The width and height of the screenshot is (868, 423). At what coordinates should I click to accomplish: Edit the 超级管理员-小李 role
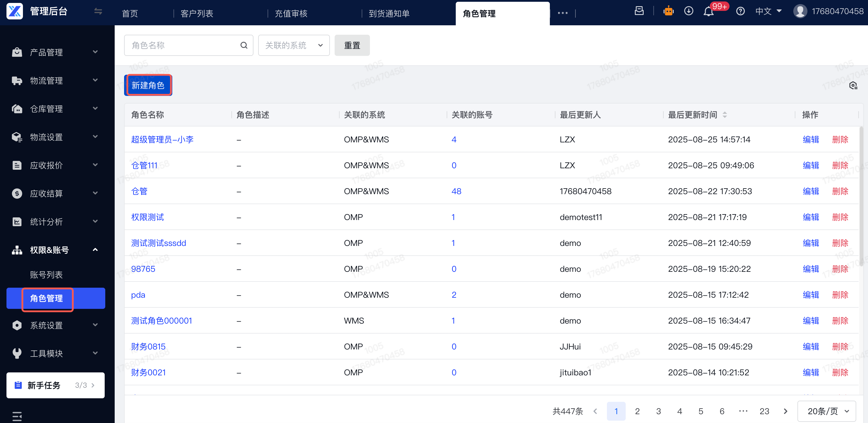pos(811,139)
